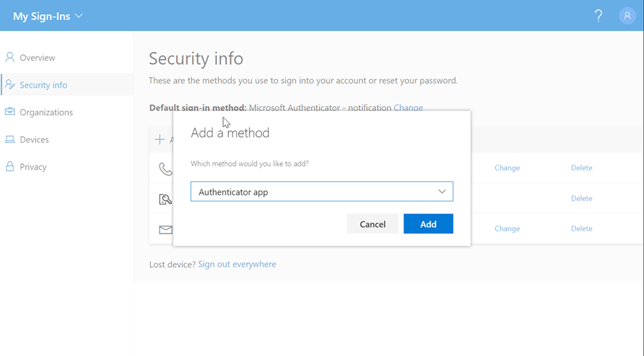Click the Organizations briefcase icon
This screenshot has height=356, width=644.
(x=10, y=112)
